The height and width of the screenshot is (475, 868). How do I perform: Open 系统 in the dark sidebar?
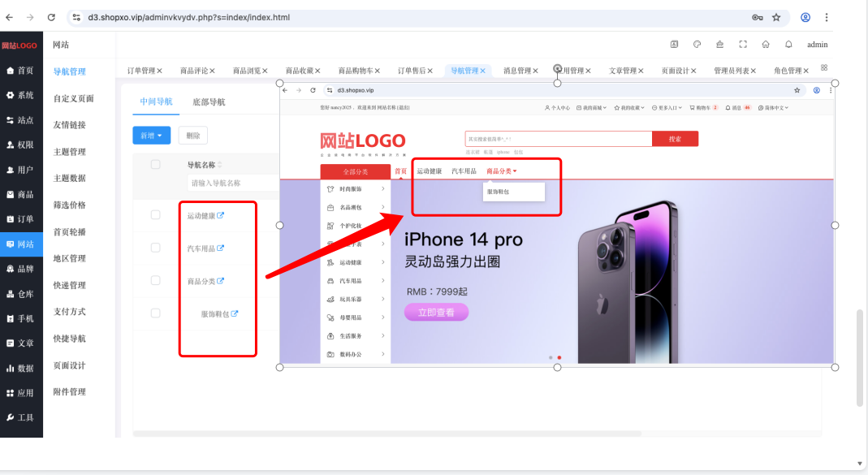(21, 95)
